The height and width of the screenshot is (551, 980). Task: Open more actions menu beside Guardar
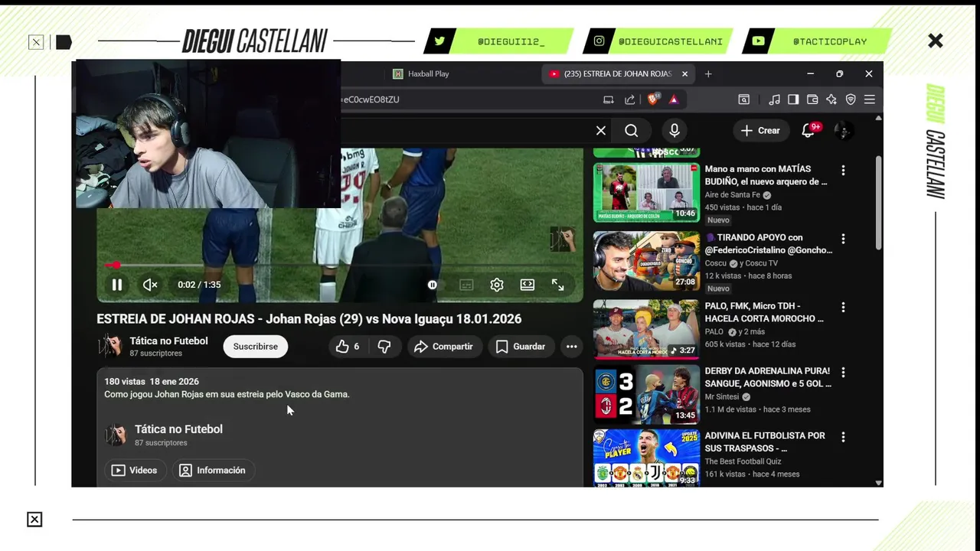[571, 347]
